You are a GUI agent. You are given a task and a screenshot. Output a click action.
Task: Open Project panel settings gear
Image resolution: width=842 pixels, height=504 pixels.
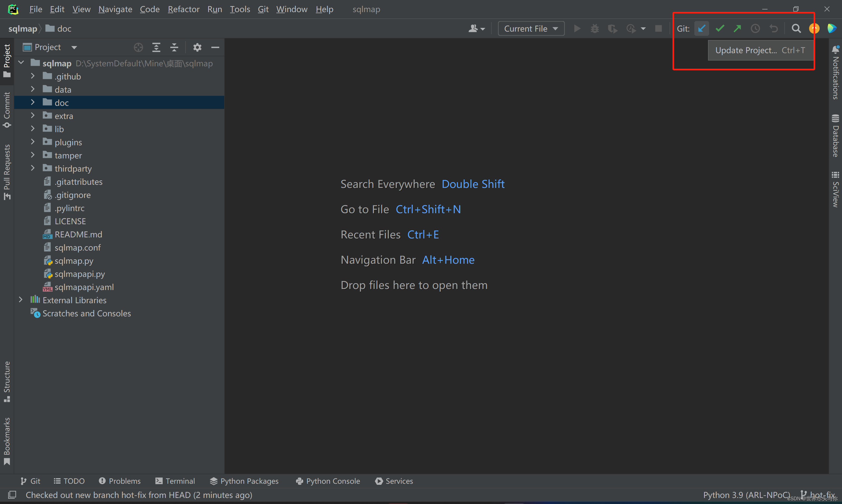[197, 47]
